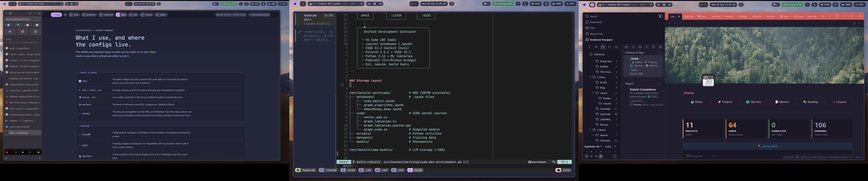Viewport: 868px width, 181px height.
Task: Open the more options dots in the Obsidian note header
Action: pyautogui.click(x=860, y=24)
